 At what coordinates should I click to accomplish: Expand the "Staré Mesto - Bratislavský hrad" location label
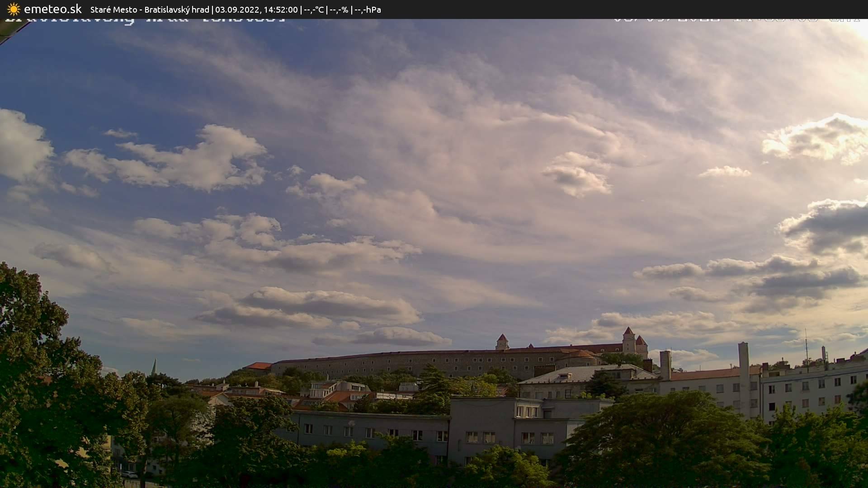[x=149, y=9]
